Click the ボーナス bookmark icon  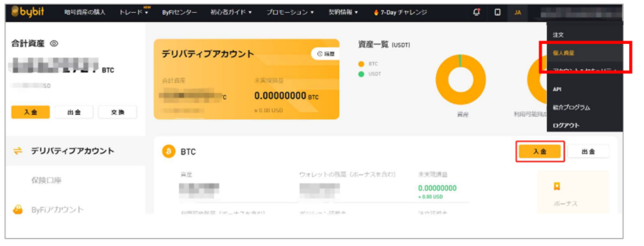coord(557,187)
